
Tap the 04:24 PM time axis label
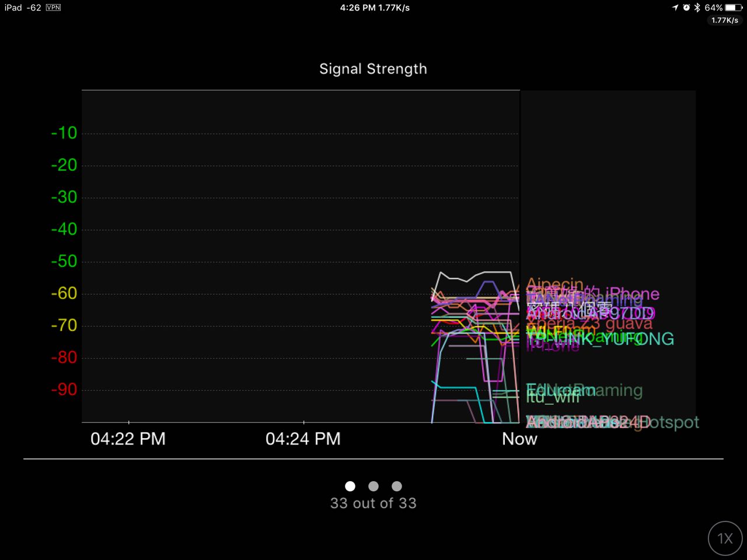coord(303,439)
